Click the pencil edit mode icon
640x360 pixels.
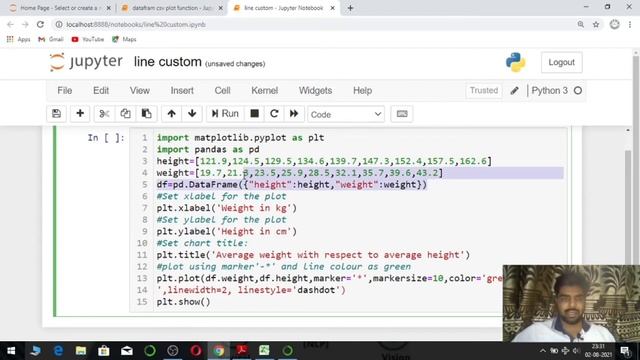514,91
